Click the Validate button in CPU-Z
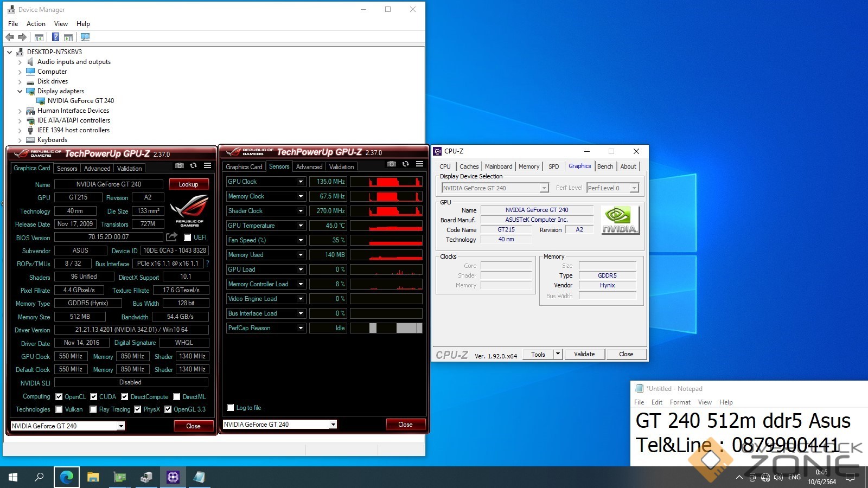Image resolution: width=868 pixels, height=488 pixels. (584, 354)
